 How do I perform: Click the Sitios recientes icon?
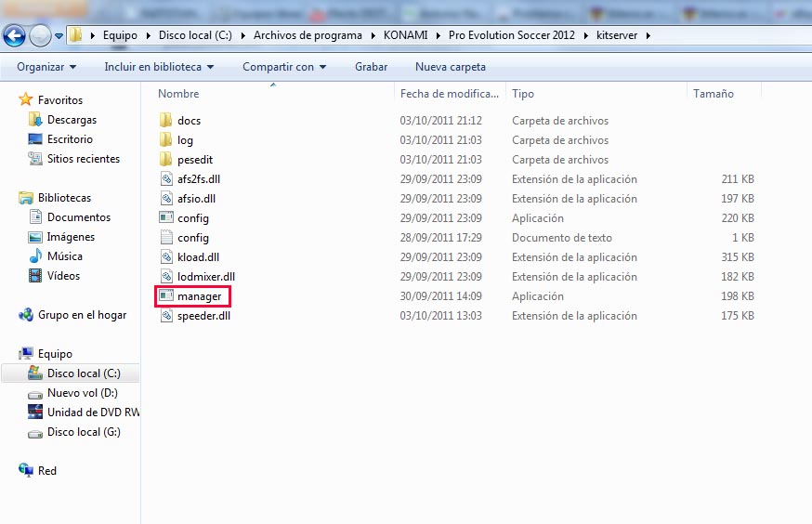click(x=35, y=159)
